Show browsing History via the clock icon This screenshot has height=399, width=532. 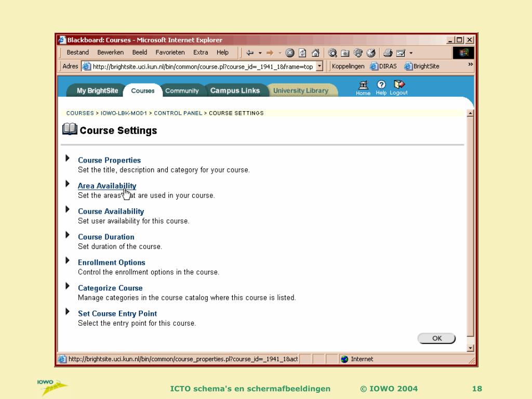point(371,53)
